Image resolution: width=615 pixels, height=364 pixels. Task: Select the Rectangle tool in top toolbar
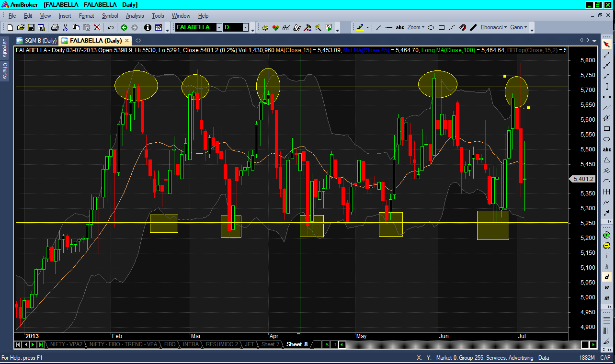click(441, 27)
